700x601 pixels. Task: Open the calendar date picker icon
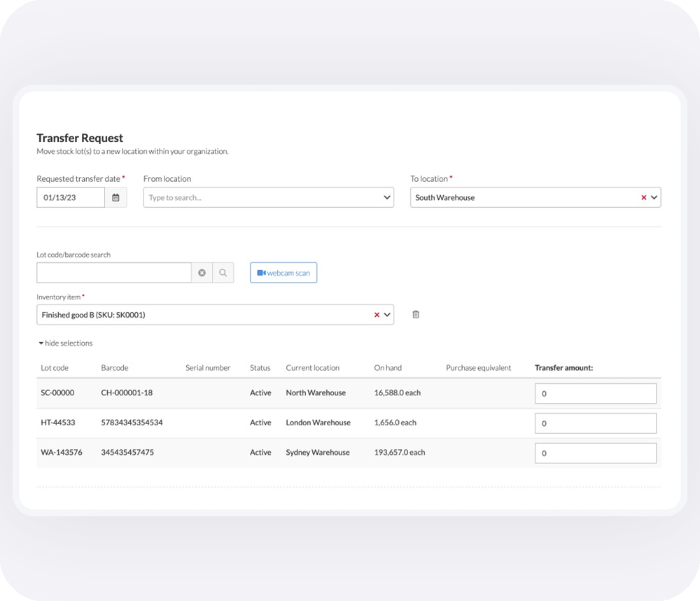coord(115,197)
